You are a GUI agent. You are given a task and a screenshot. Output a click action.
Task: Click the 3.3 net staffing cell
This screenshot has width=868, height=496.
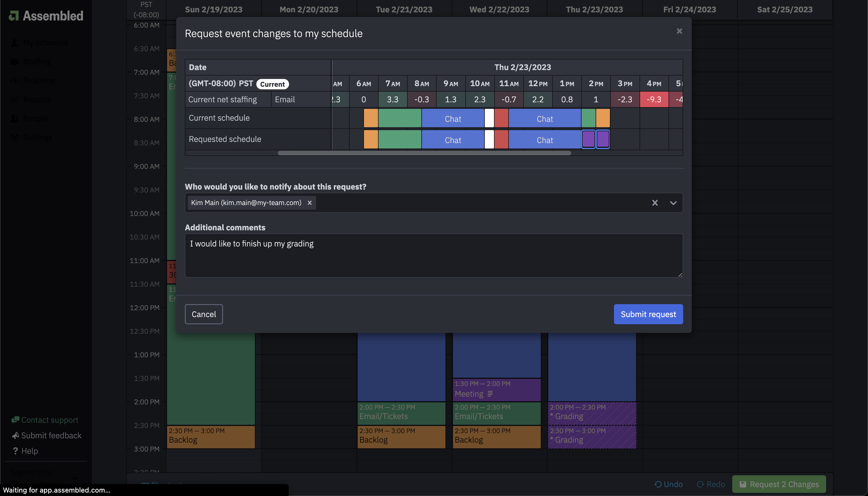click(x=392, y=99)
